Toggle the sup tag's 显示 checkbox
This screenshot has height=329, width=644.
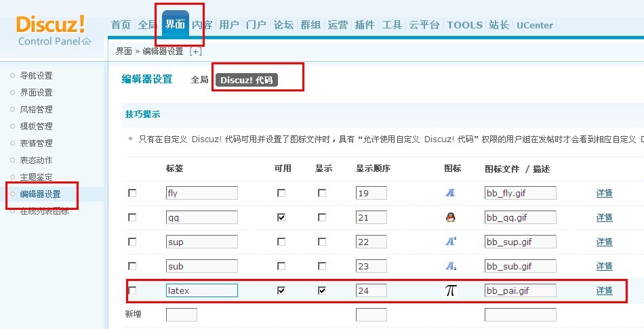point(322,242)
